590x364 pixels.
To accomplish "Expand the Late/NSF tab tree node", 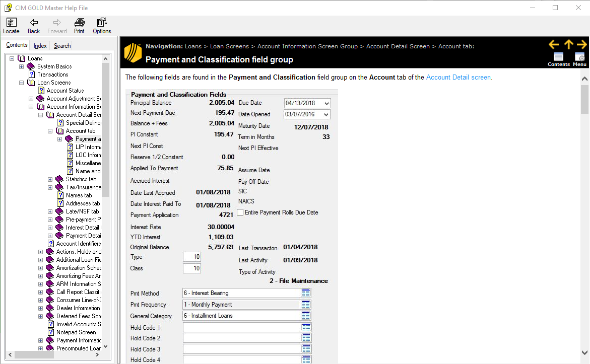I will (x=50, y=212).
